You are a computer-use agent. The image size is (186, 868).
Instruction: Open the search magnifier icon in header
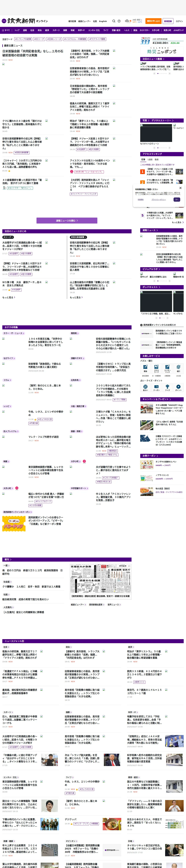(x=114, y=21)
